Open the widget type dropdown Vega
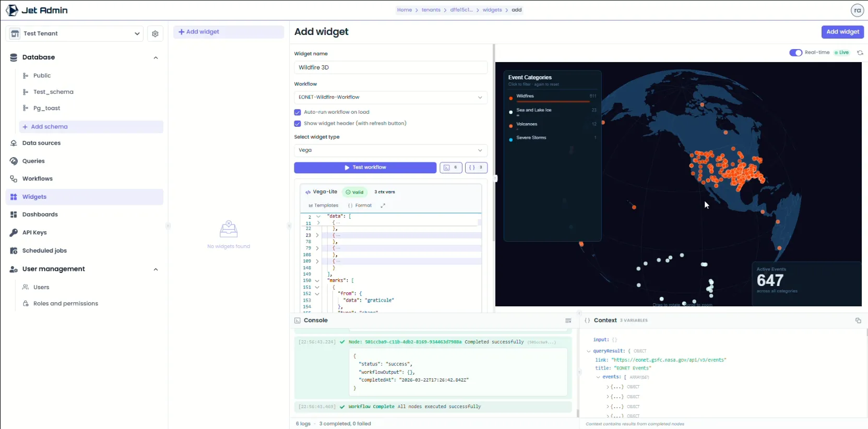The image size is (868, 429). [390, 150]
